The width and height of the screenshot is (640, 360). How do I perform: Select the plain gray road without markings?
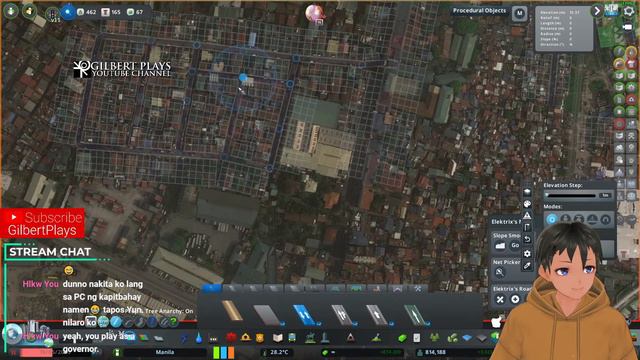pos(267,315)
